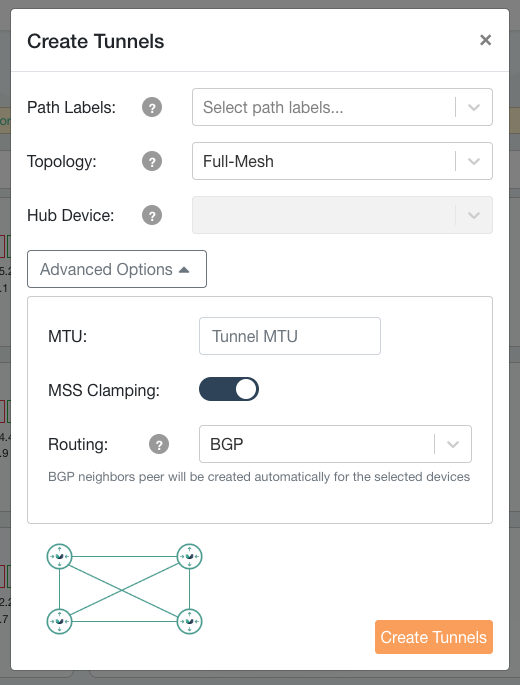The width and height of the screenshot is (520, 685).
Task: Click the Path Labels help icon
Action: (152, 107)
